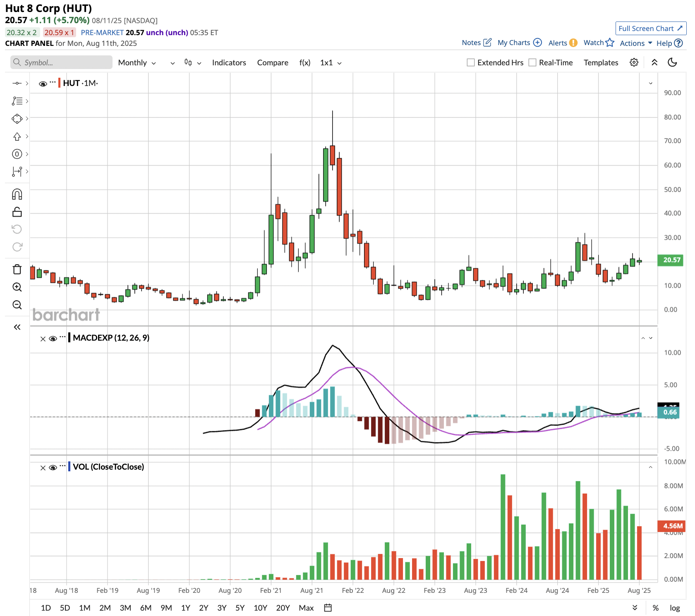Expand bottom toolbar double-down chevron
The width and height of the screenshot is (695, 616).
635,608
